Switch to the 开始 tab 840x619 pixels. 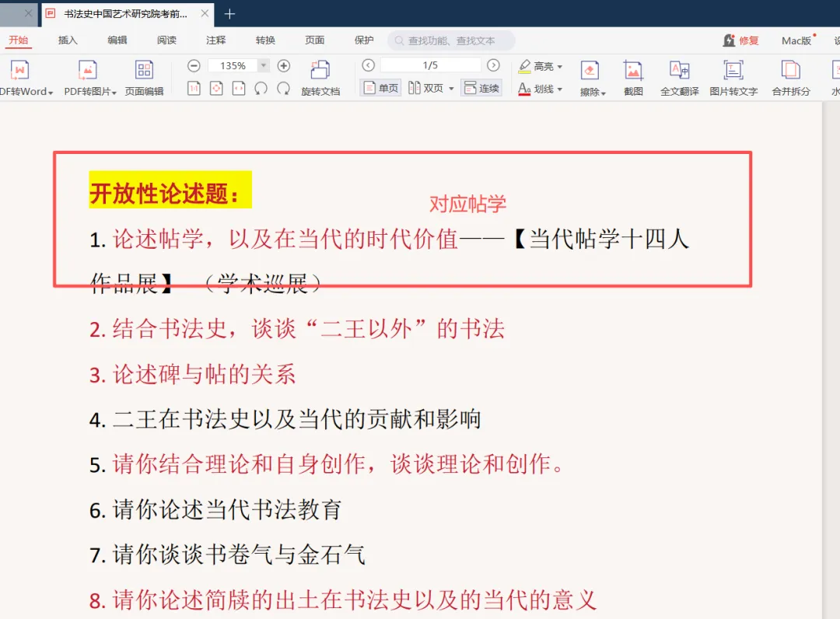19,40
